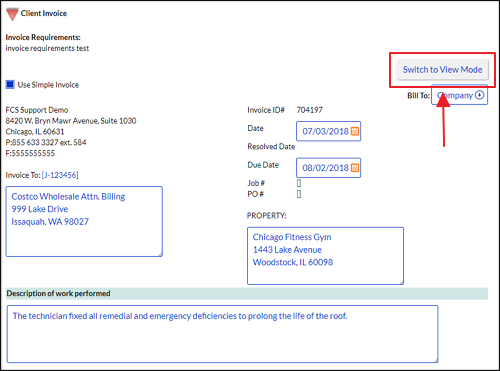This screenshot has width=500, height=371.
Task: Click resize grip of work description box
Action: (435, 360)
